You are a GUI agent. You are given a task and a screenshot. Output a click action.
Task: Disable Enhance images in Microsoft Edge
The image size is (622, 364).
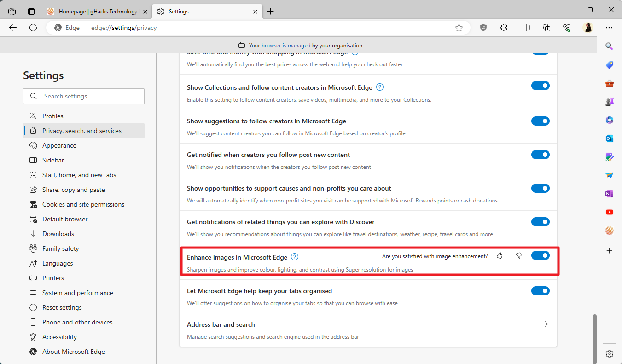pos(541,255)
